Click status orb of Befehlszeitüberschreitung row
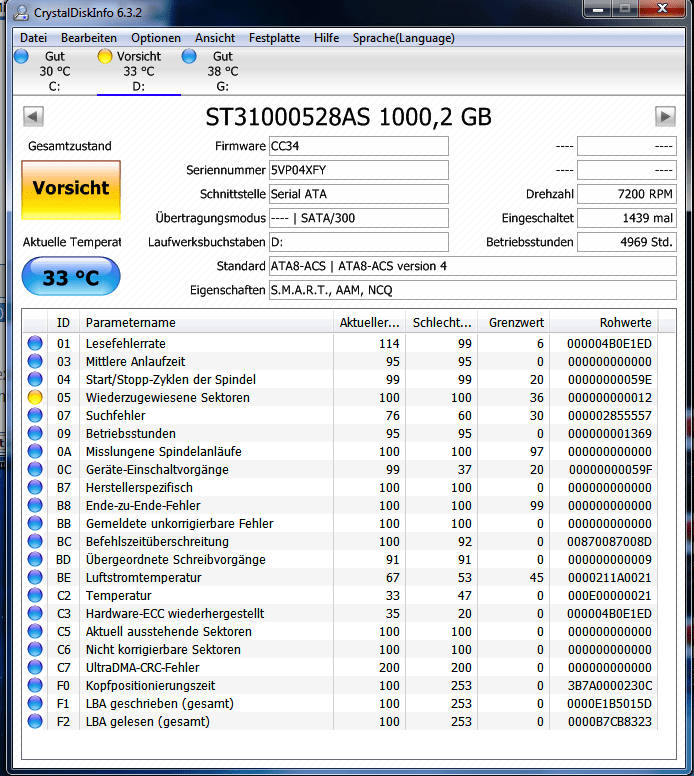The width and height of the screenshot is (694, 776). pyautogui.click(x=35, y=541)
